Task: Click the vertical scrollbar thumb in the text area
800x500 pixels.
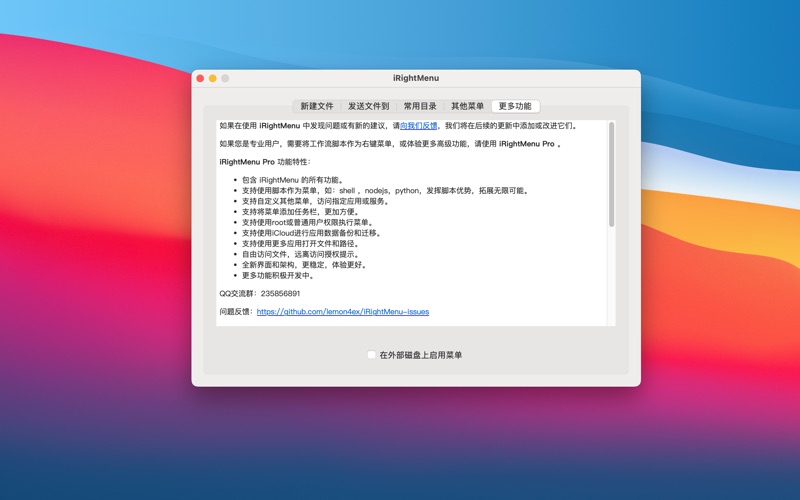Action: pos(611,174)
